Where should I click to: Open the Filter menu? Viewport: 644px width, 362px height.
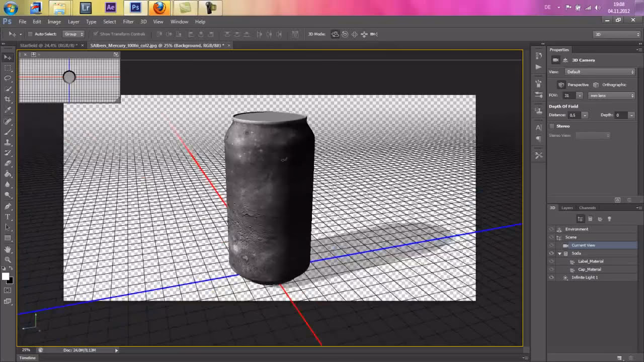[x=128, y=22]
